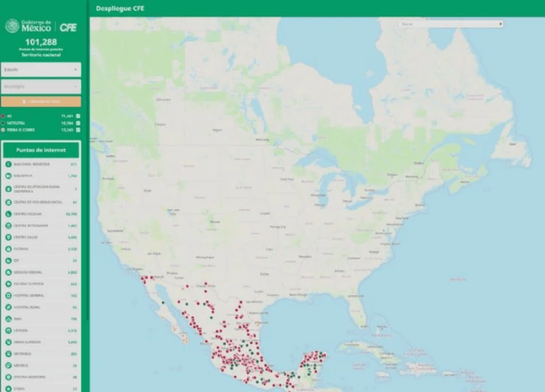The height and width of the screenshot is (392, 545).
Task: Click the Hospital Rural icon
Action: click(x=8, y=307)
